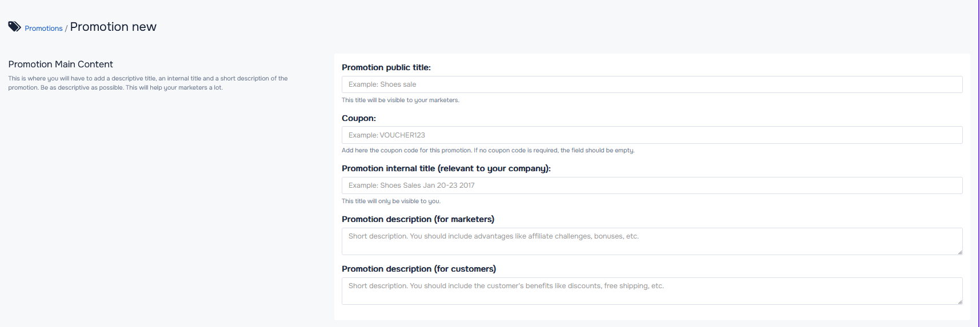Viewport: 980px width, 327px height.
Task: Open the Promotions breadcrumb link
Action: coord(43,29)
